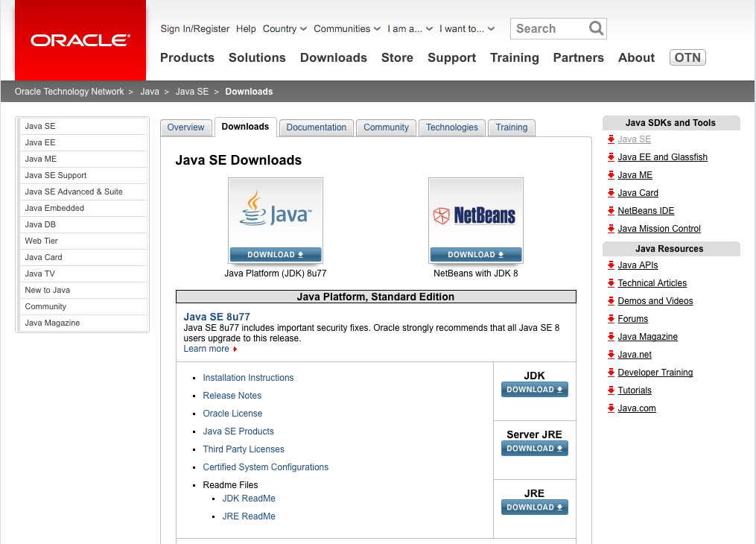Click the Server JRE Download button
Viewport: 756px width, 544px height.
pyautogui.click(x=535, y=449)
